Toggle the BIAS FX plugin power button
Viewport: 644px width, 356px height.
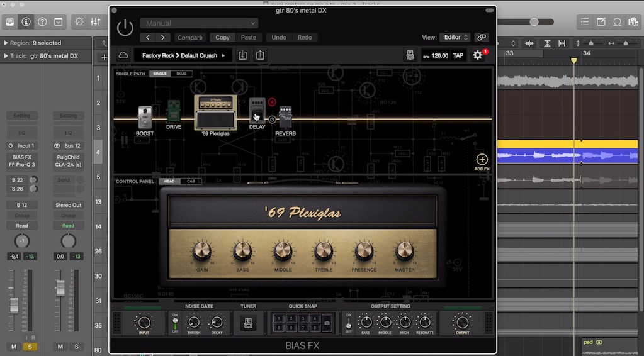coord(125,28)
